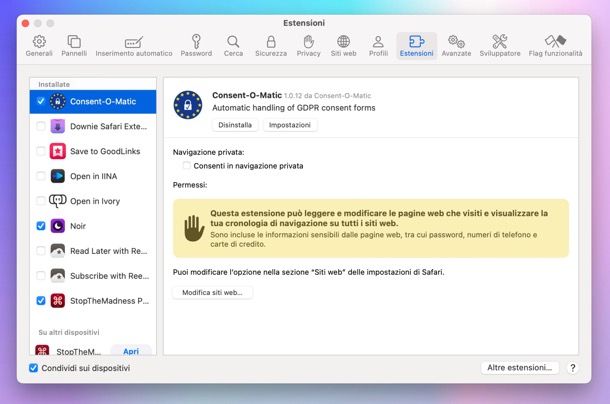Enable Read Later with Reeder checkbox
Screen dimensions: 610x404
[x=41, y=251]
